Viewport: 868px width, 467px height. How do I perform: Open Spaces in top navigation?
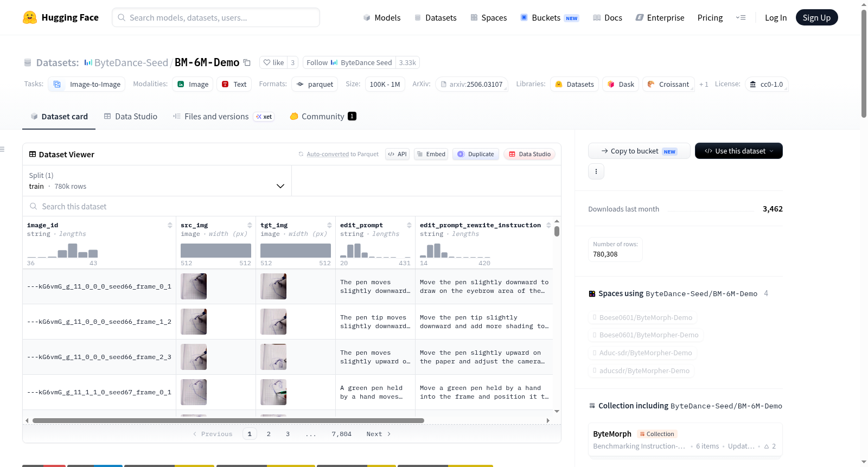[x=488, y=17]
